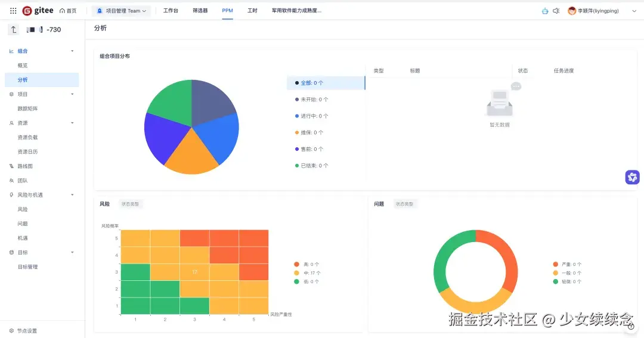Open 问题 under 风险与机遇
644x338 pixels.
23,224
